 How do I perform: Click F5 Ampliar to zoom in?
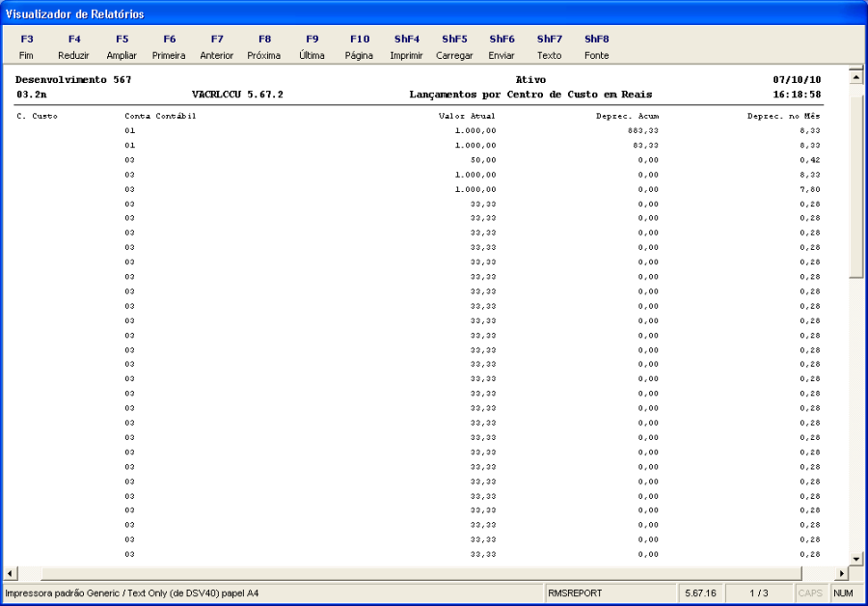coord(122,46)
